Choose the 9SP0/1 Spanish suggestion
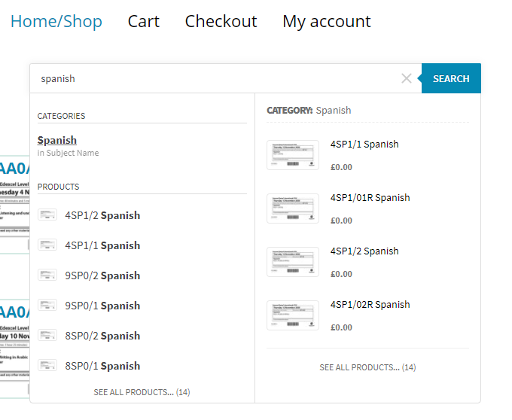The width and height of the screenshot is (512, 420). coord(102,306)
